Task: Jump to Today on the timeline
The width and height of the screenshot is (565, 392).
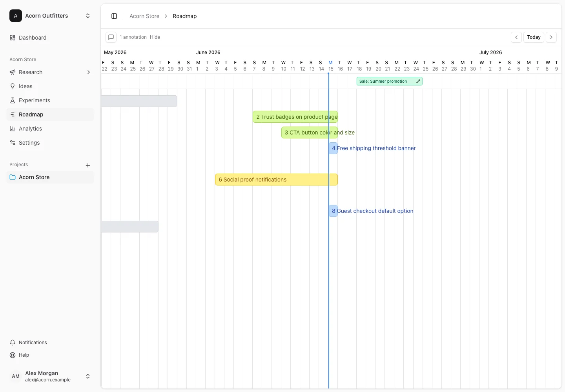Action: pyautogui.click(x=534, y=37)
